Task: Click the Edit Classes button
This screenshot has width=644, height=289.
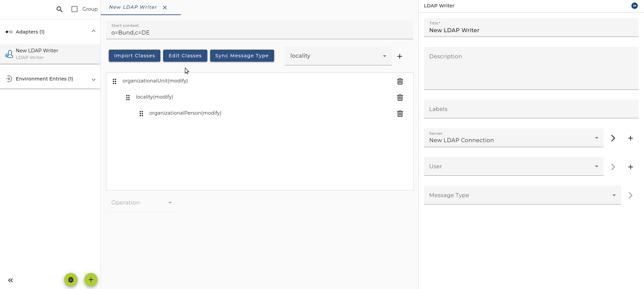Action: tap(185, 56)
